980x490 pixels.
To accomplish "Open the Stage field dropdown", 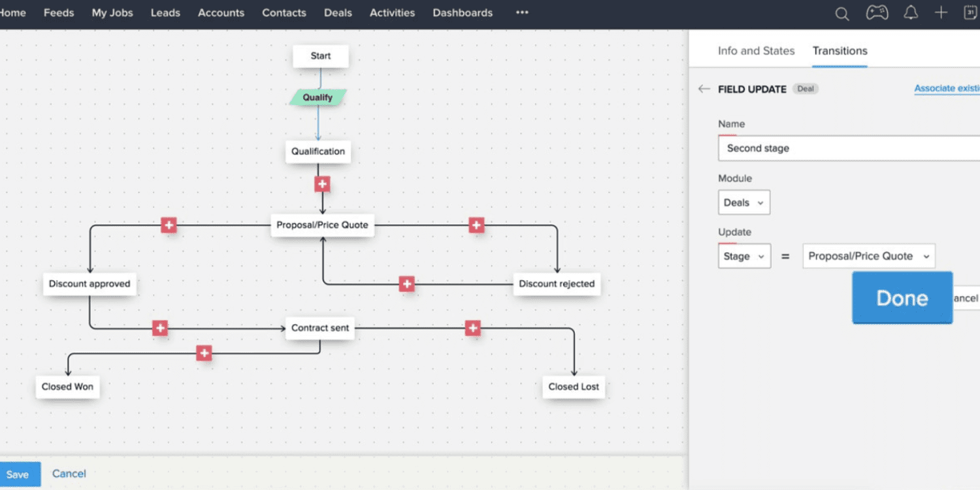I will (744, 256).
